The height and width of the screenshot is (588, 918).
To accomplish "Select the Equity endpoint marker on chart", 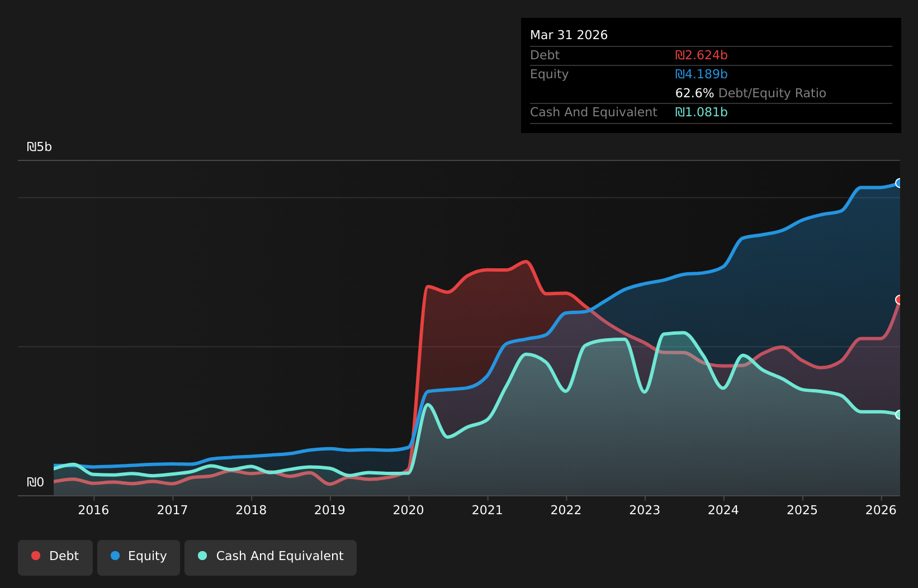I will click(899, 183).
